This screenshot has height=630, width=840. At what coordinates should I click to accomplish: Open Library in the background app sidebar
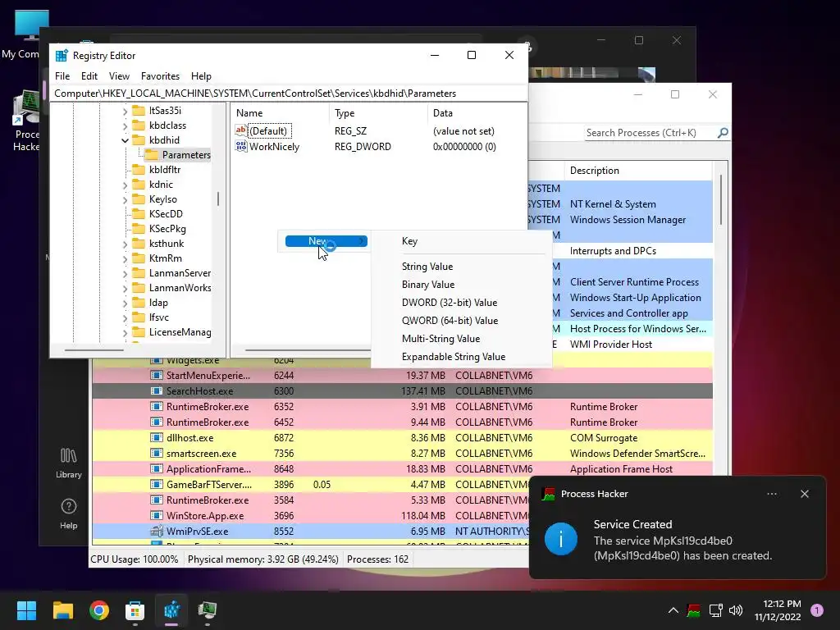tap(69, 463)
